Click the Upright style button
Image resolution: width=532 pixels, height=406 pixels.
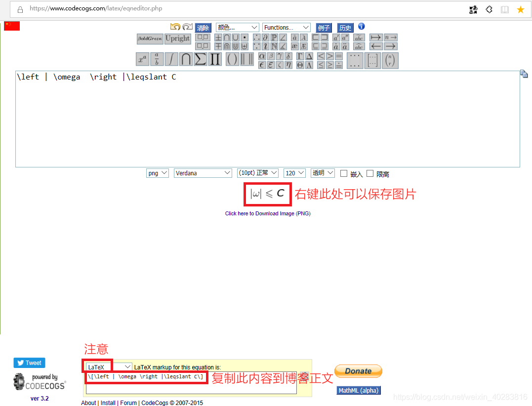(177, 39)
